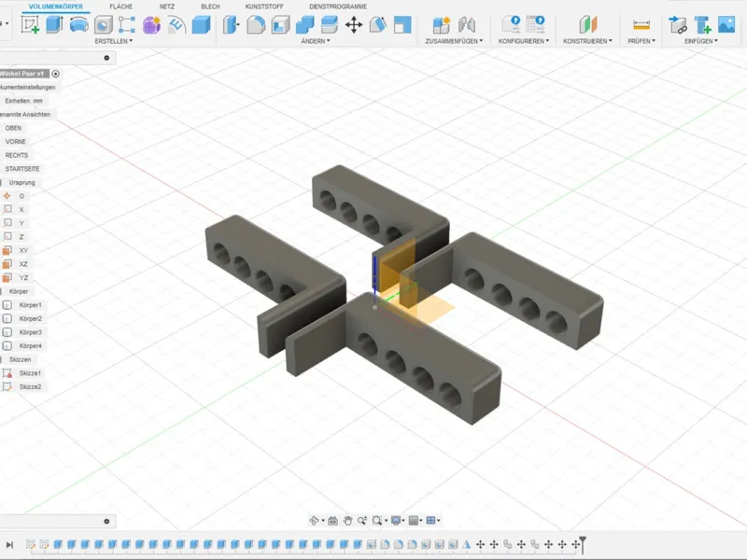This screenshot has width=747, height=560.
Task: Click the Look At camera icon
Action: [x=332, y=521]
